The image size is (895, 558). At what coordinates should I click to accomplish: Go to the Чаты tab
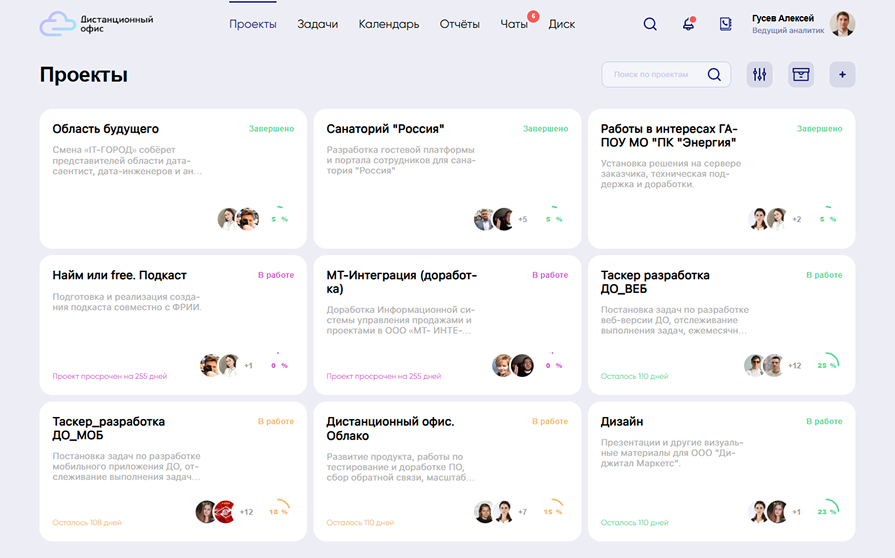[514, 24]
